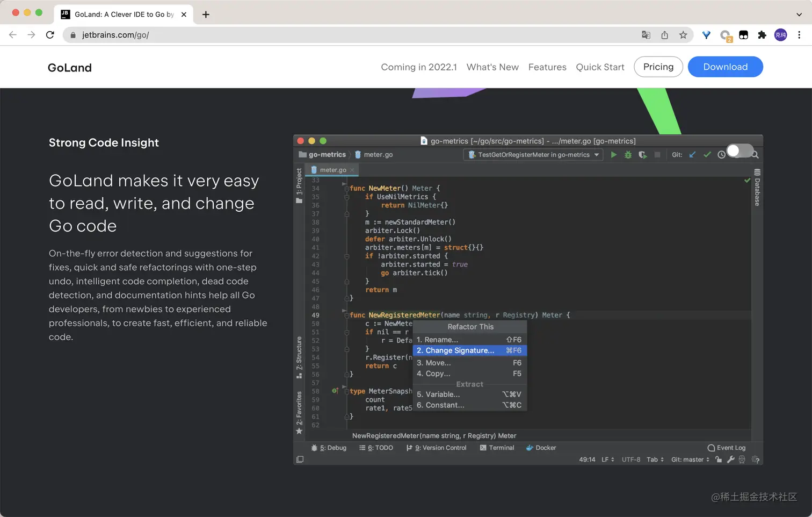This screenshot has height=517, width=812.
Task: Open the 9: Version Control tool window
Action: pos(437,448)
